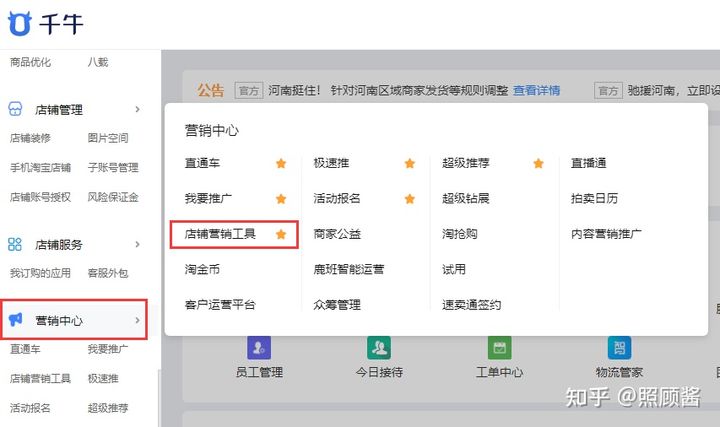
Task: Click the 店铺服务 sidebar heading
Action: 59,245
